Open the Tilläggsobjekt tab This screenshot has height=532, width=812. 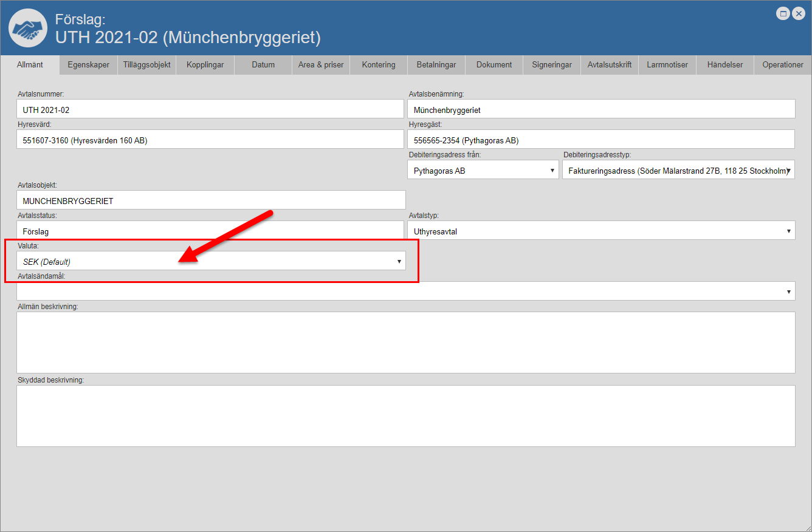coord(146,65)
